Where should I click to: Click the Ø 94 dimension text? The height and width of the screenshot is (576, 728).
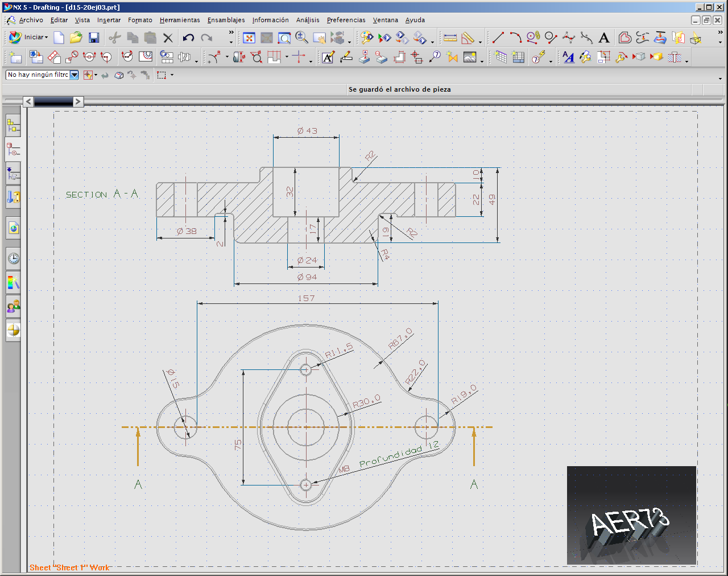click(307, 277)
